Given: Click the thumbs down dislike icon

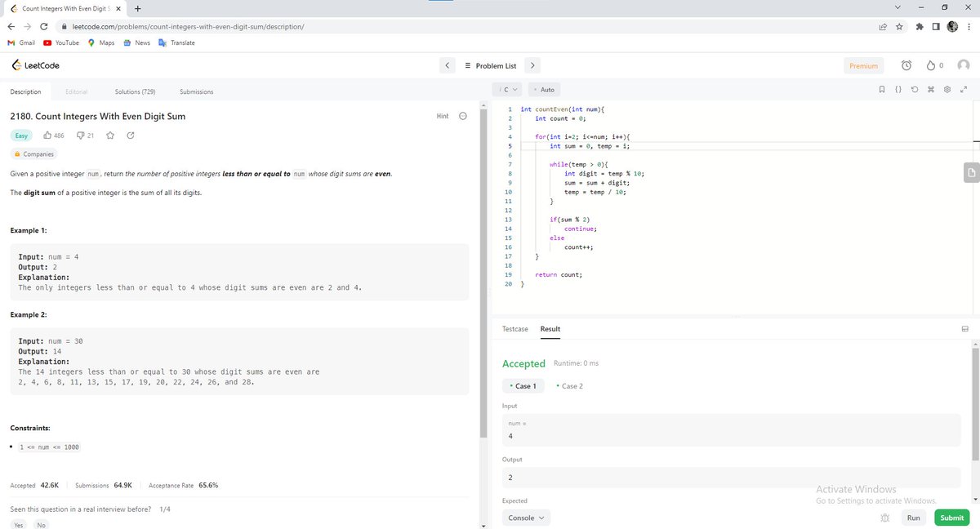Looking at the screenshot, I should [x=80, y=136].
